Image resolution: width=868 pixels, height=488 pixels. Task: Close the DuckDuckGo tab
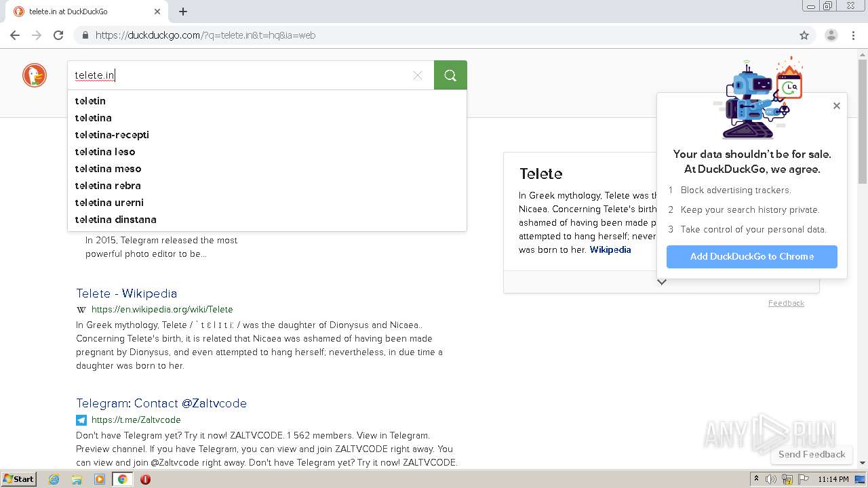coord(157,12)
